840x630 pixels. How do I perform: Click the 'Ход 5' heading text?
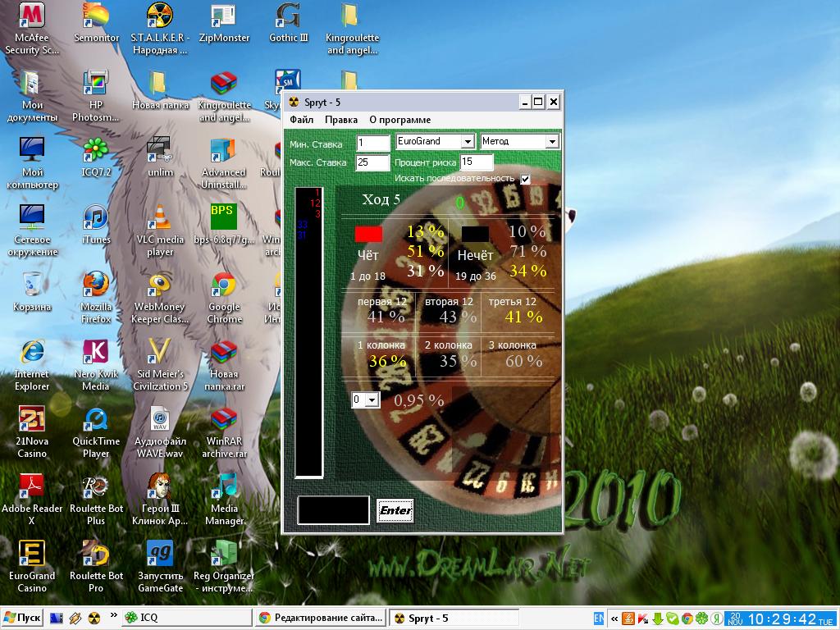(x=381, y=200)
